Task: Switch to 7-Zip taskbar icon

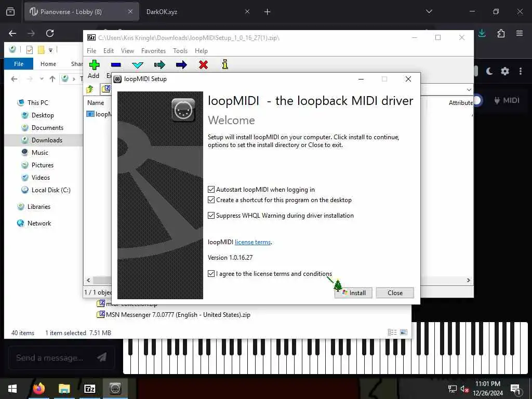Action: pyautogui.click(x=89, y=389)
